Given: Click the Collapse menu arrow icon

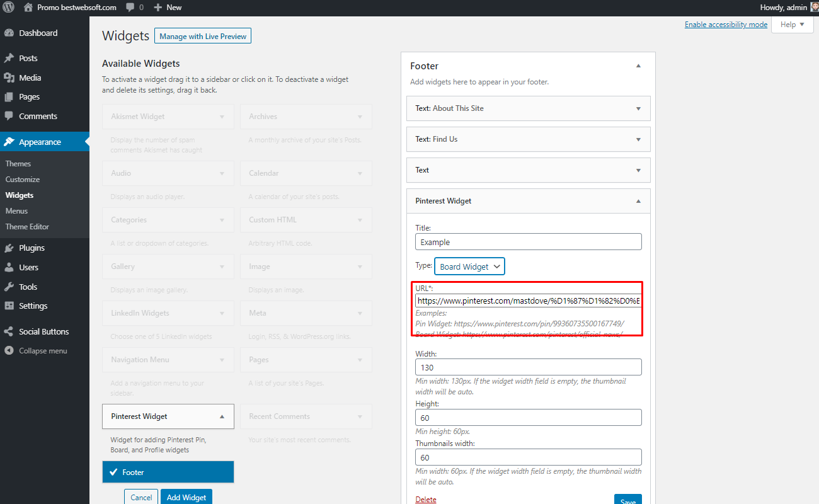Looking at the screenshot, I should [9, 351].
